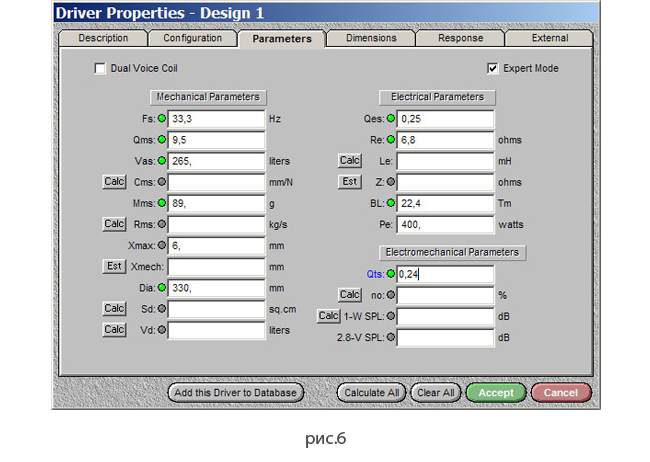Enable the Dual Voice Coil checkbox
The height and width of the screenshot is (462, 650).
[x=100, y=68]
